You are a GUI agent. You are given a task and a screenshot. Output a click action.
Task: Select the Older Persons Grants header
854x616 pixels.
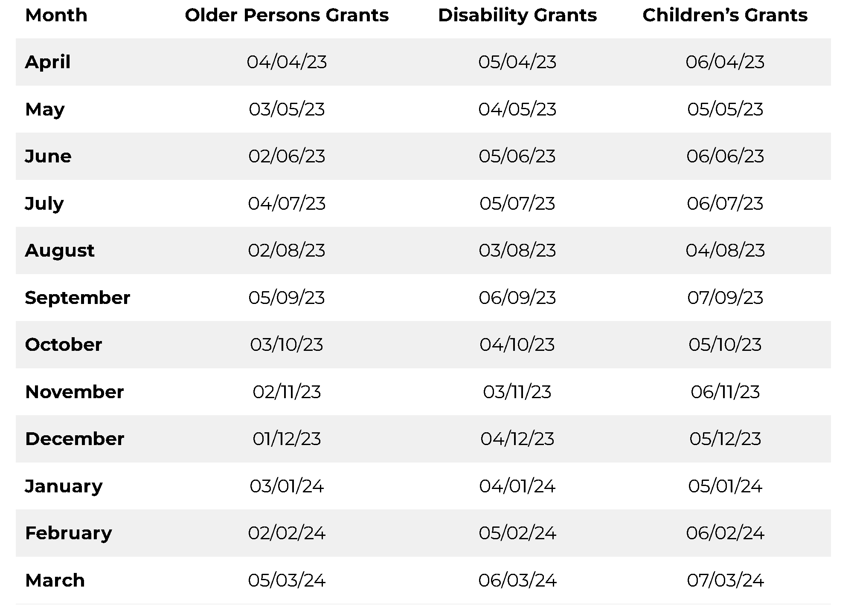coord(287,15)
